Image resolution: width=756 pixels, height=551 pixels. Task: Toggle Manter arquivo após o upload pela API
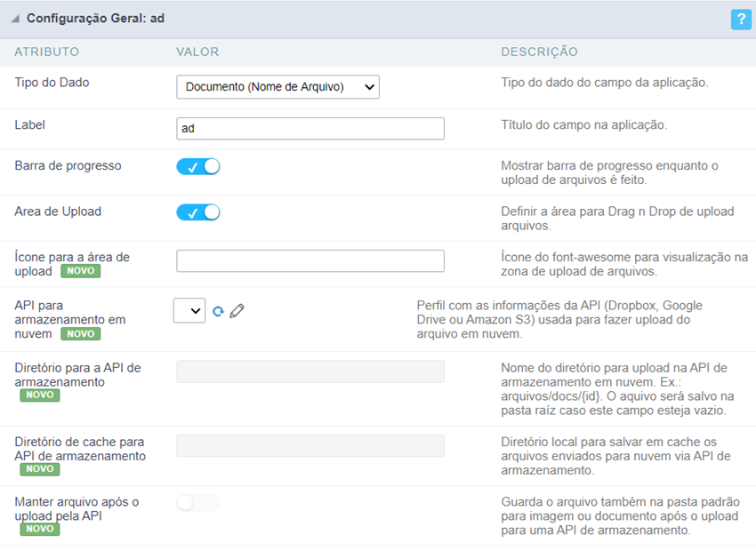tap(197, 503)
